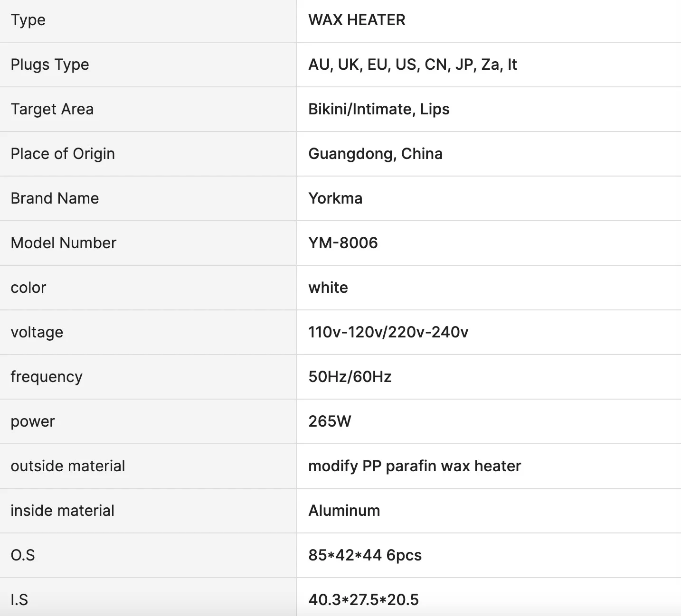Click the 265W power value

330,421
